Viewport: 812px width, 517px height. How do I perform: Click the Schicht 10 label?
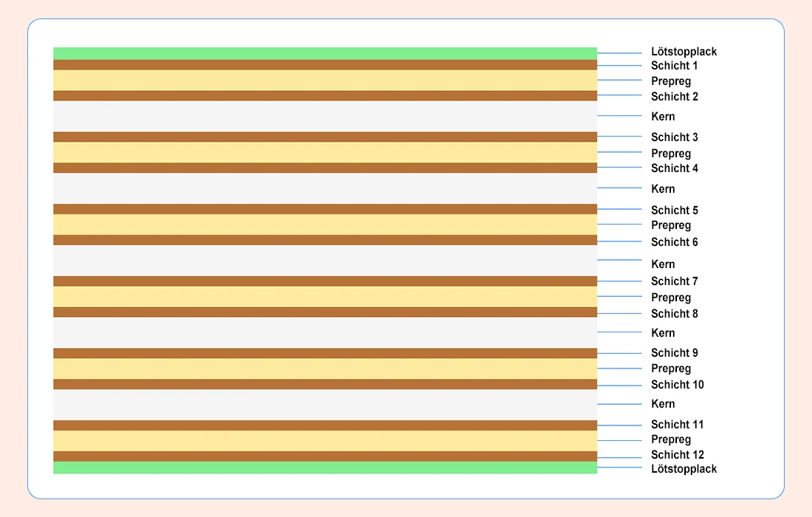click(677, 385)
